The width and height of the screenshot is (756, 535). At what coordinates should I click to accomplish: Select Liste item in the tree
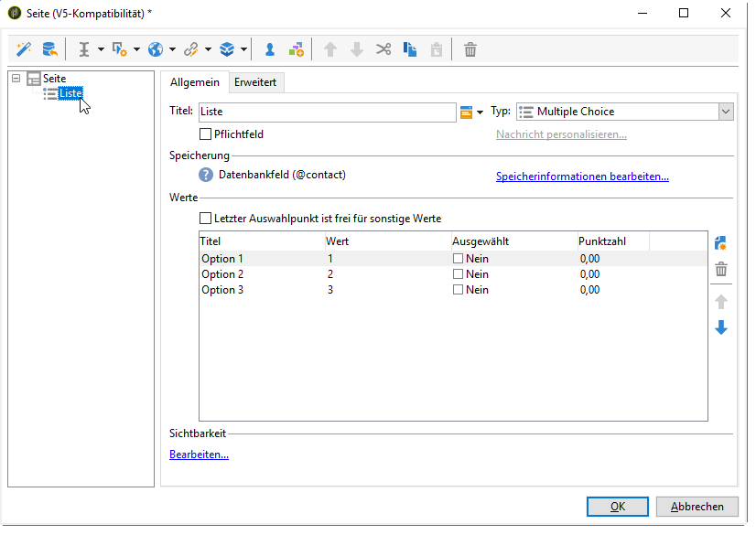(x=70, y=93)
